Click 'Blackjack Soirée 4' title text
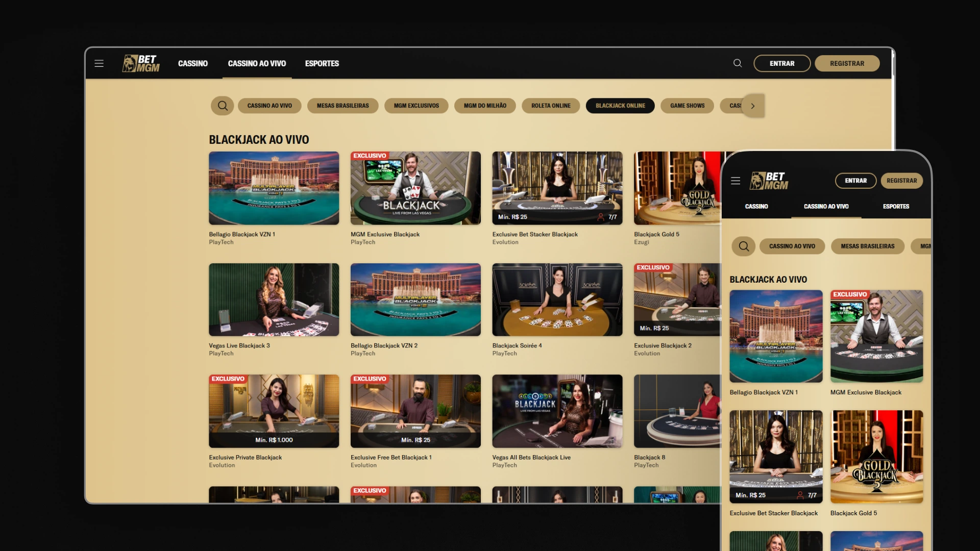This screenshot has width=980, height=551. 517,345
